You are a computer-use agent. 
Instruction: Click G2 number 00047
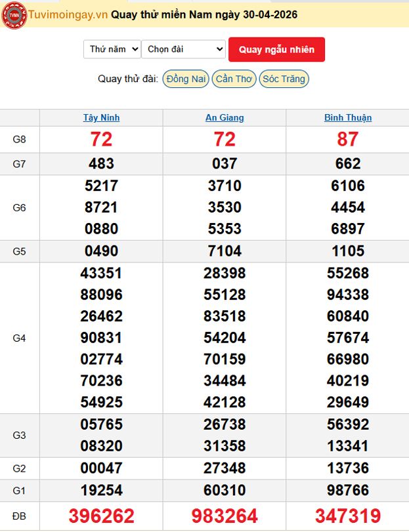pyautogui.click(x=102, y=468)
